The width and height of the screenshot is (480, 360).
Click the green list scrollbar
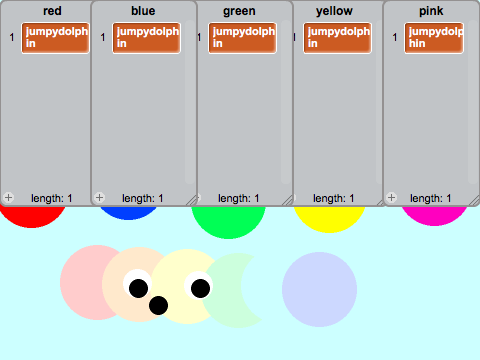point(286,102)
